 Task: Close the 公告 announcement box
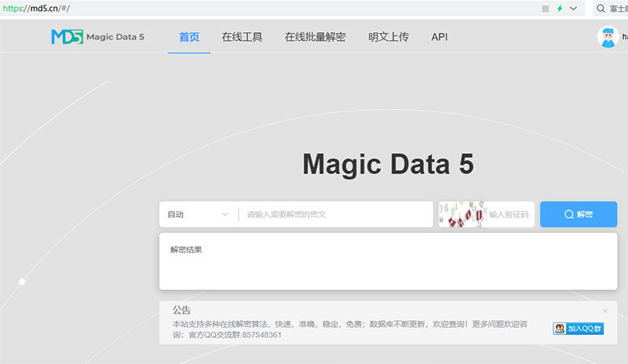pos(605,311)
